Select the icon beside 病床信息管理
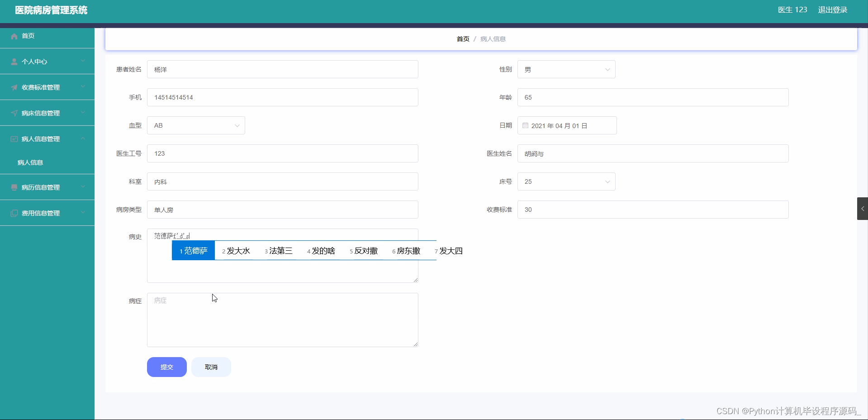Screen dimensions: 868x420 [x=13, y=113]
